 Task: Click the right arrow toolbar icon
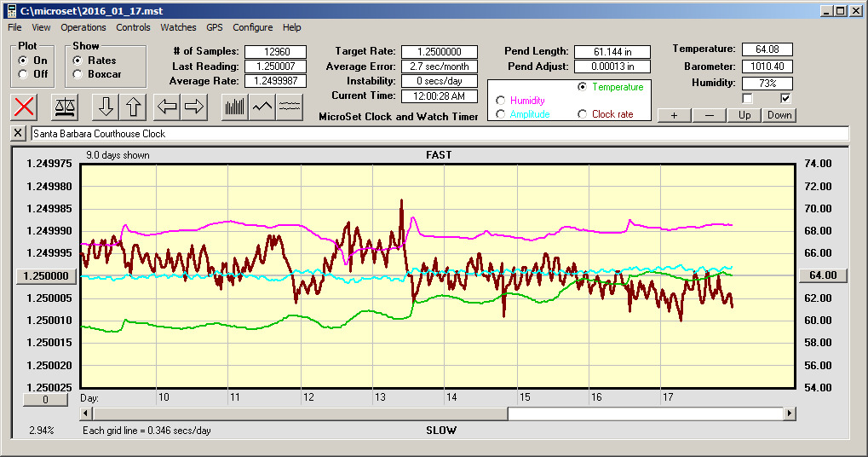194,107
